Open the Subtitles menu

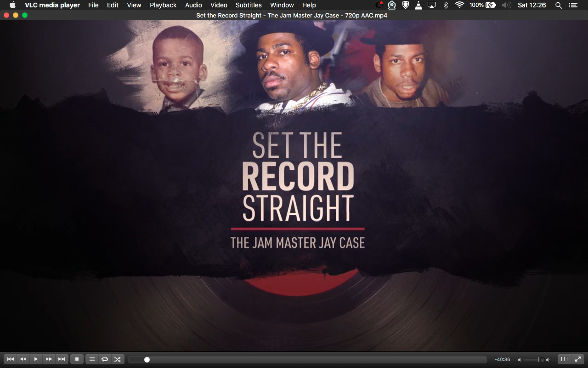click(x=249, y=5)
